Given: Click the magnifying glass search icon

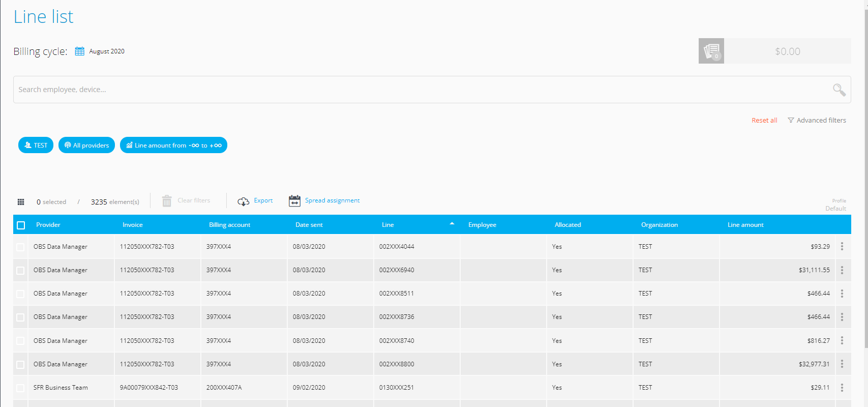Looking at the screenshot, I should [839, 90].
